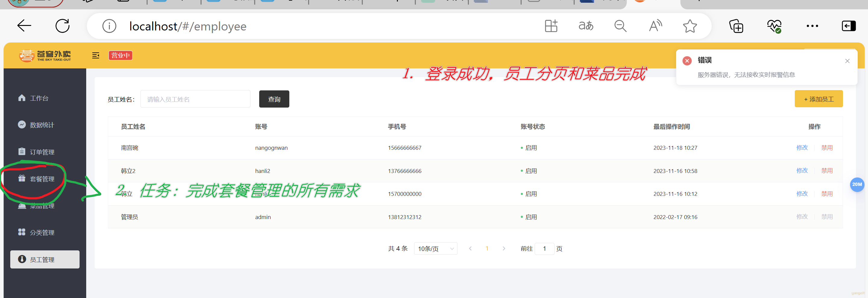Viewport: 868px width, 298px height.
Task: Click the 营业中 status badge
Action: pyautogui.click(x=120, y=55)
